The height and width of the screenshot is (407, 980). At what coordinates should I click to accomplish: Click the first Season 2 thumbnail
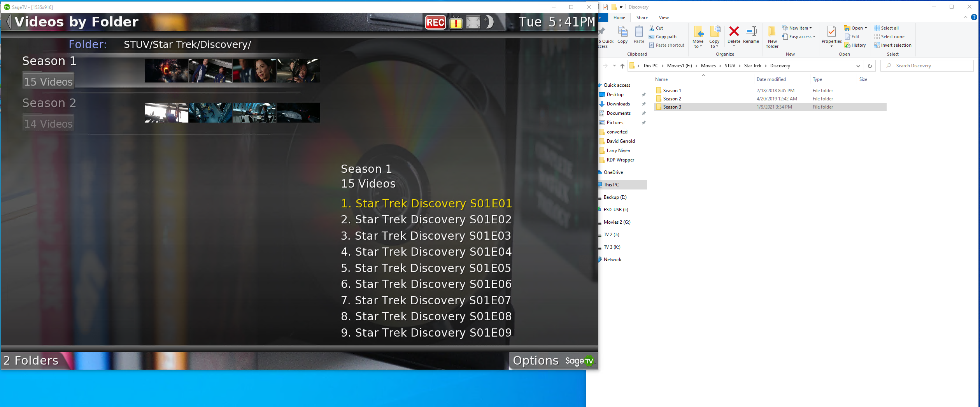[x=166, y=112]
